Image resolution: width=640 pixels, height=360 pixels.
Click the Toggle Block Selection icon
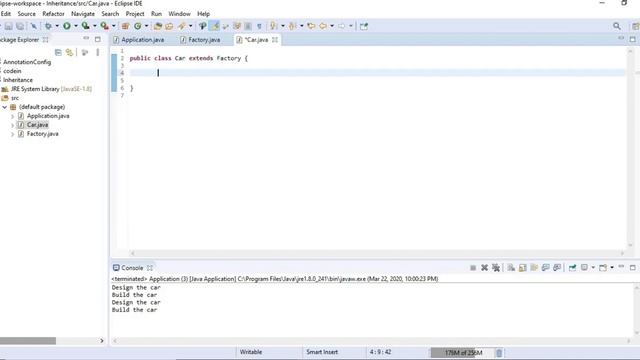248,26
